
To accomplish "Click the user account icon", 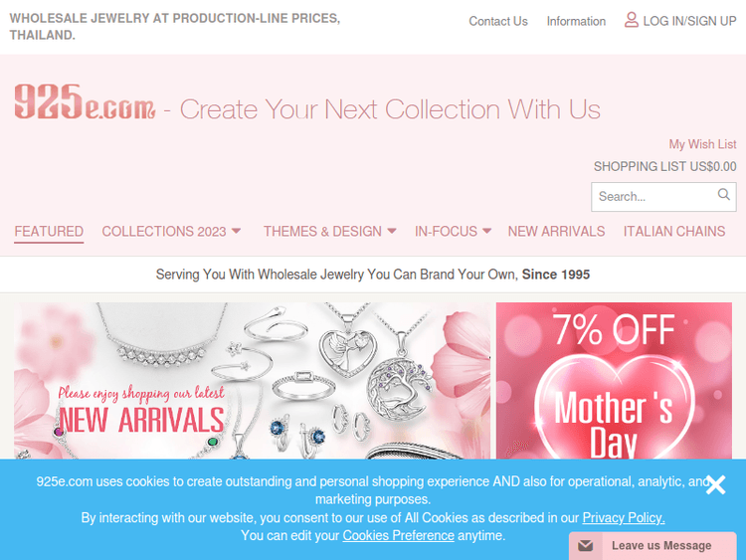I will 631,20.
